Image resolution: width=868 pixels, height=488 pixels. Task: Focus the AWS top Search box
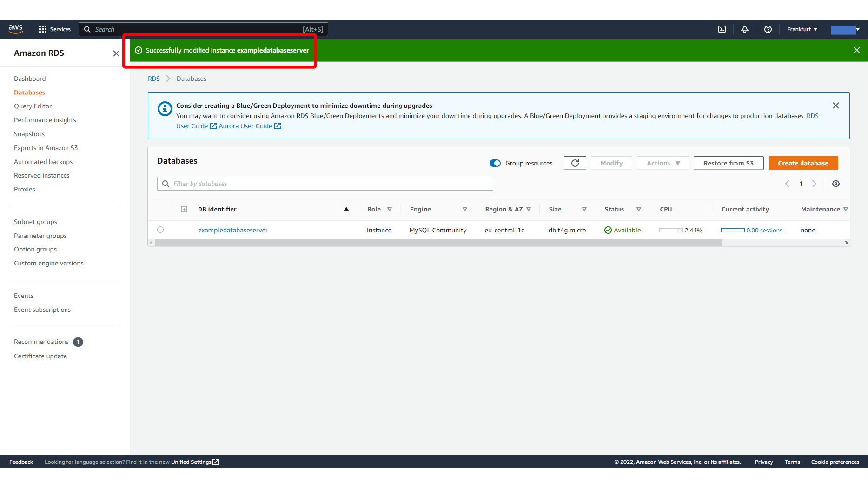[203, 29]
